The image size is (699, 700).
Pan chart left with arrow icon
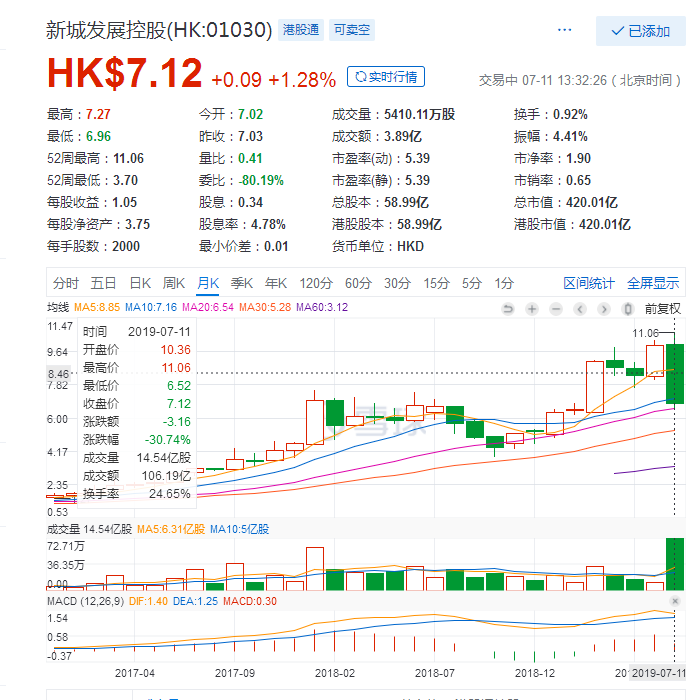click(580, 309)
